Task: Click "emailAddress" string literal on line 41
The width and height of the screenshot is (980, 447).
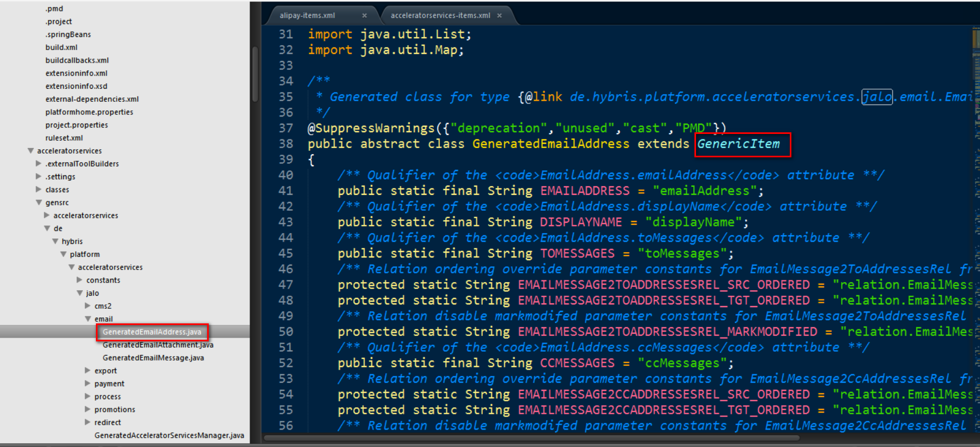Action: (x=705, y=191)
